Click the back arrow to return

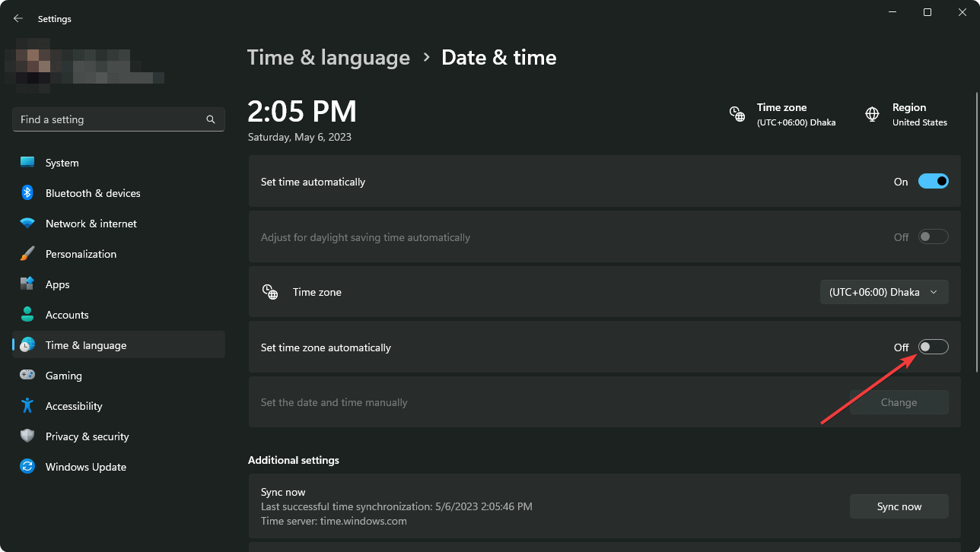(x=17, y=17)
